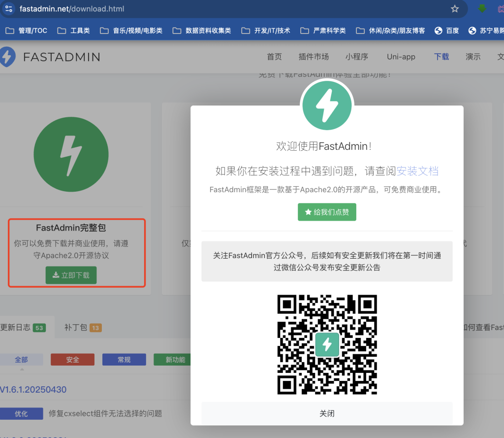Go to 插件市场 in the navigation
Viewport: 504px width, 438px height.
point(314,57)
